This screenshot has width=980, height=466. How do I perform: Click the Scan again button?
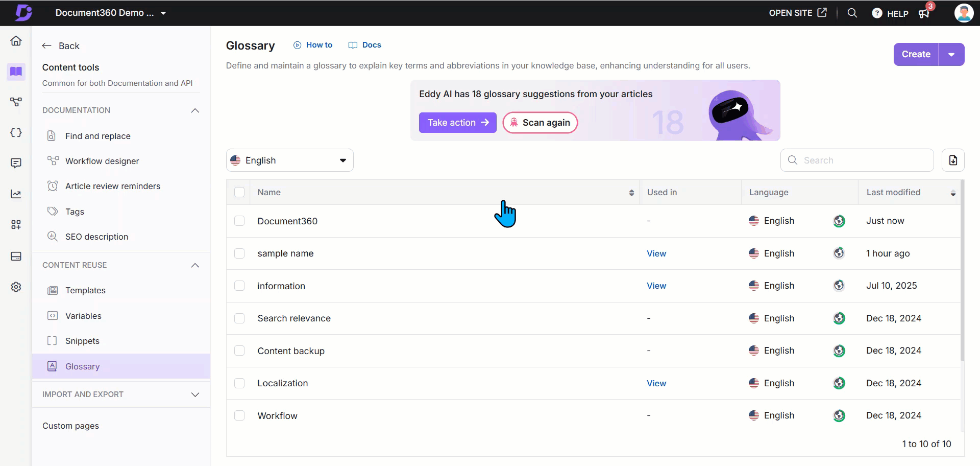(540, 123)
